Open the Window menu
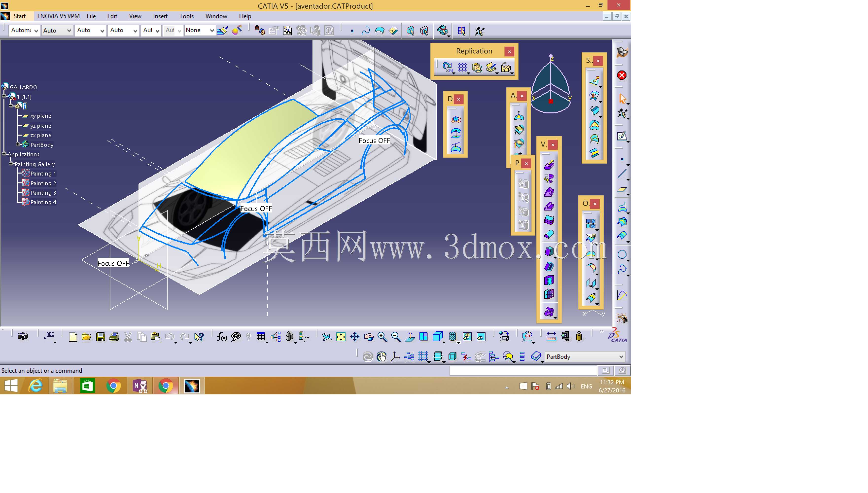This screenshot has height=493, width=868. coord(216,16)
